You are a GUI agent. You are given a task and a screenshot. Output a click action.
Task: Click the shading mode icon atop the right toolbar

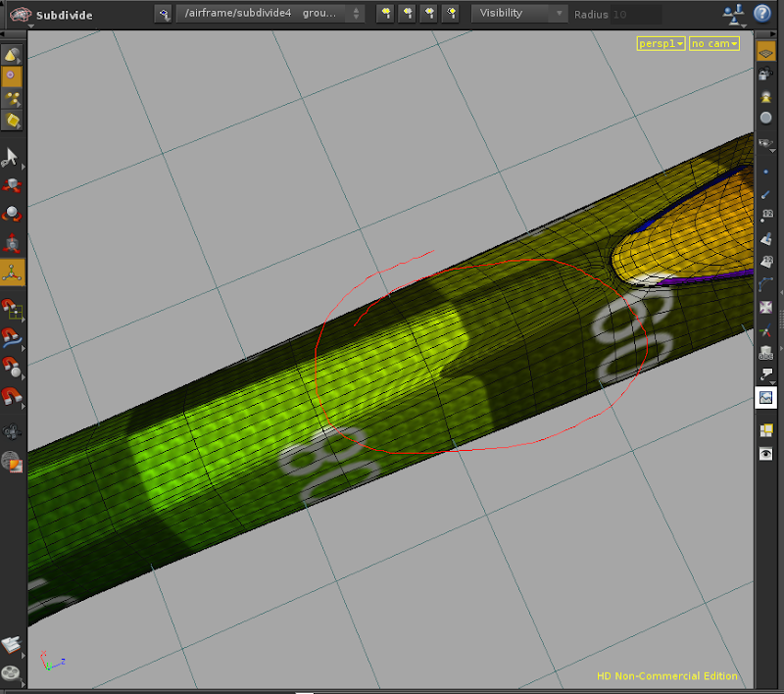pyautogui.click(x=765, y=51)
